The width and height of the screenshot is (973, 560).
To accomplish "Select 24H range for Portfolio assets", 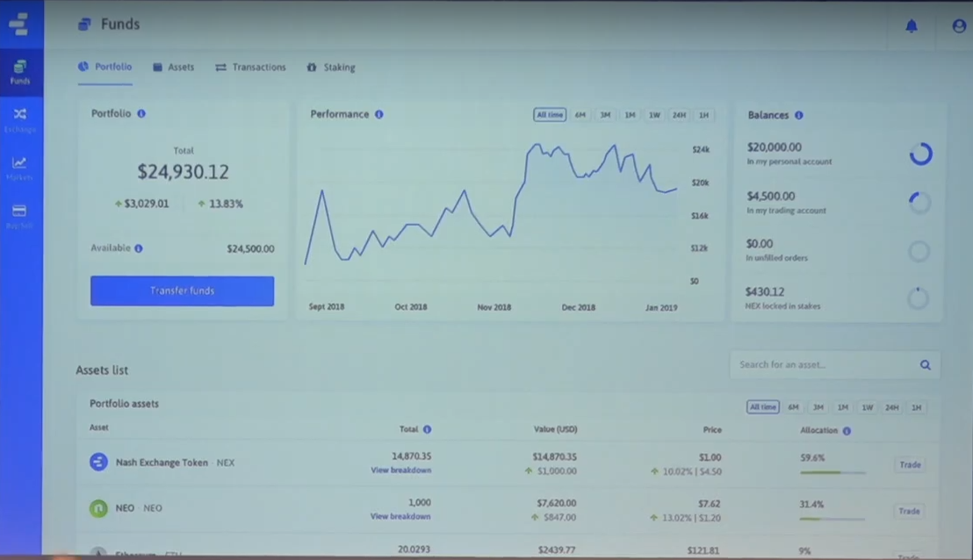I will 891,407.
